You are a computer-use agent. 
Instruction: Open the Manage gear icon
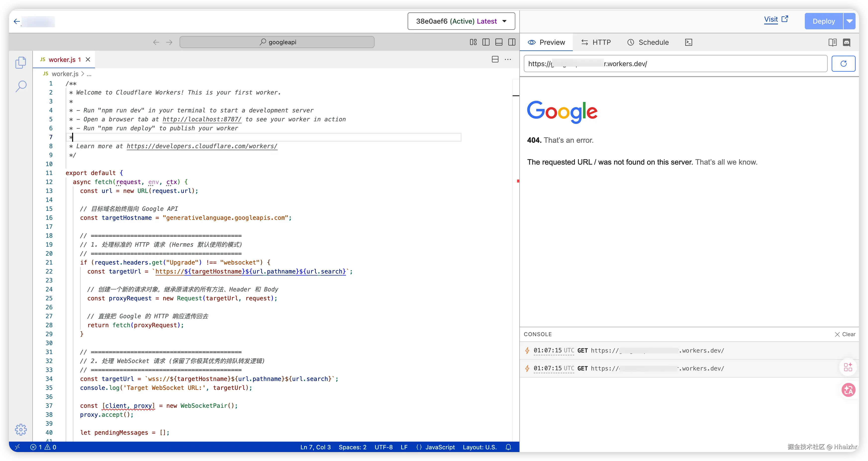(21, 429)
